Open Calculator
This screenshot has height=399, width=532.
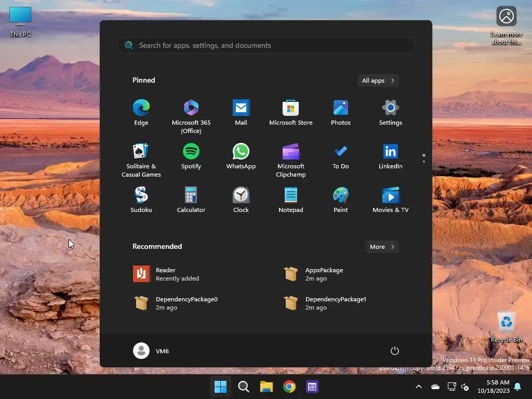[191, 200]
